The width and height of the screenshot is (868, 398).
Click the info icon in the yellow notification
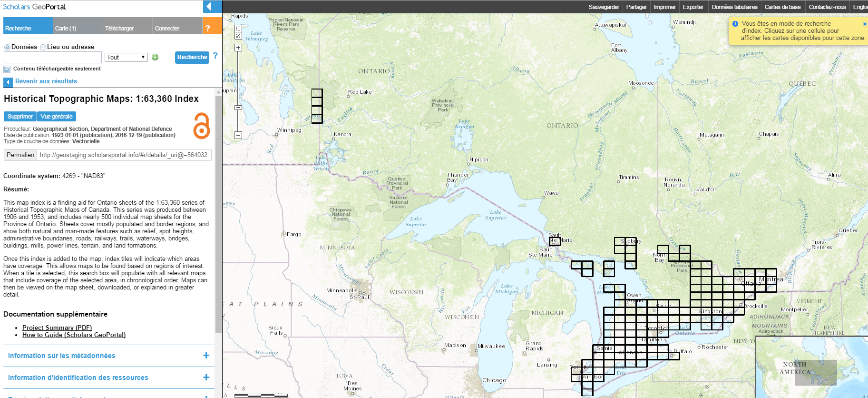tap(735, 24)
